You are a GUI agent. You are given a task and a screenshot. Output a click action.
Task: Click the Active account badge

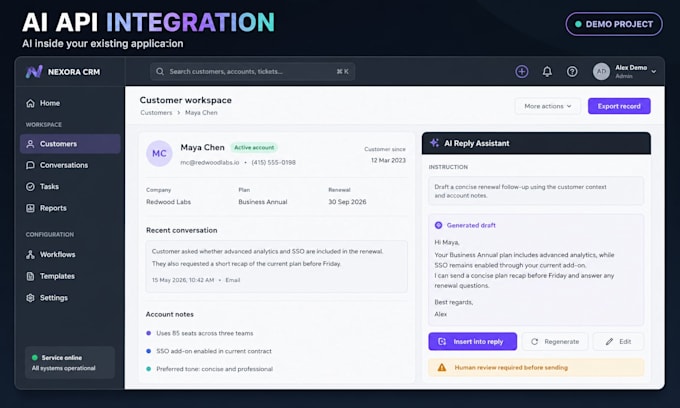point(254,148)
